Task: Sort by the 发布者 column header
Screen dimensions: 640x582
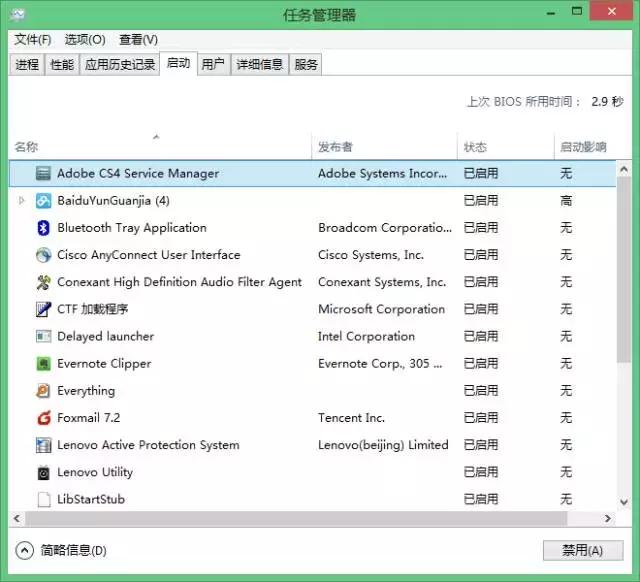Action: [384, 146]
